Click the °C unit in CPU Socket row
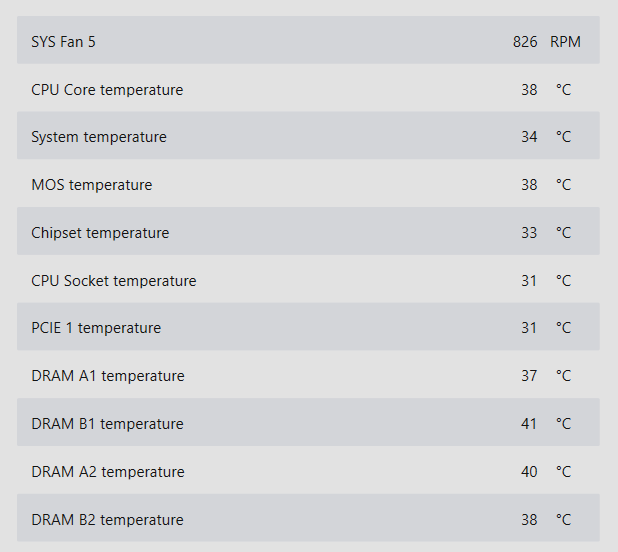 click(x=563, y=281)
